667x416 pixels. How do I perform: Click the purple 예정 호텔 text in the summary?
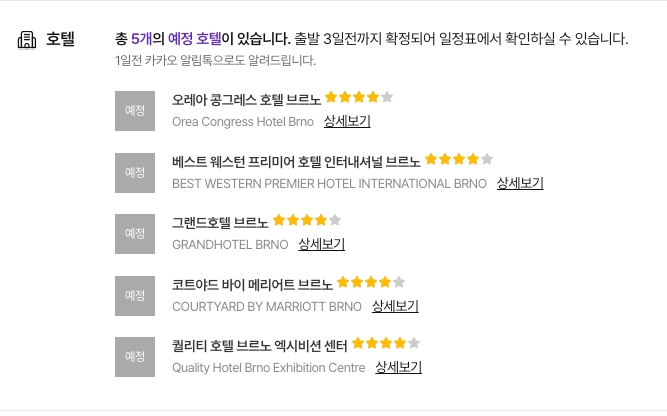194,40
